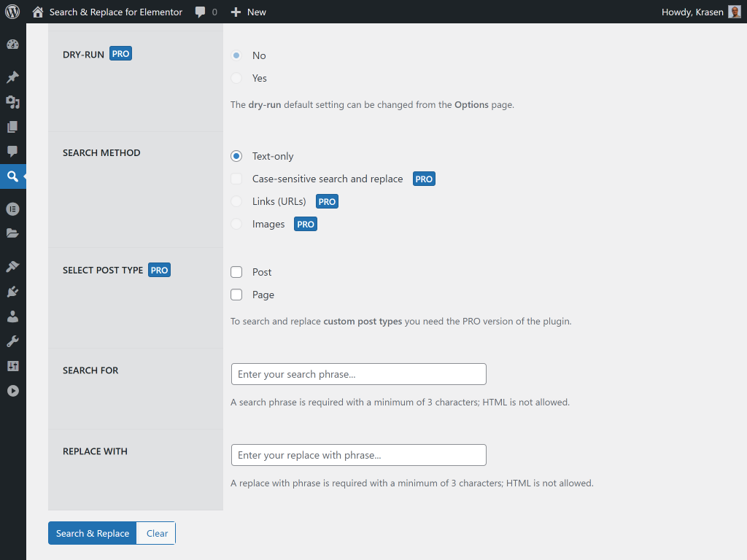This screenshot has height=560, width=747.
Task: Select the Search & Replace magnifier icon
Action: 13,176
